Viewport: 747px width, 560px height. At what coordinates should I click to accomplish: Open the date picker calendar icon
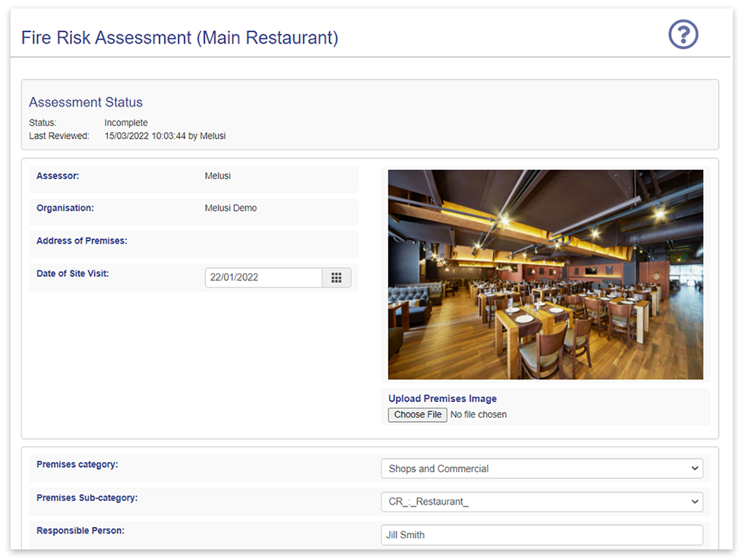[x=336, y=278]
